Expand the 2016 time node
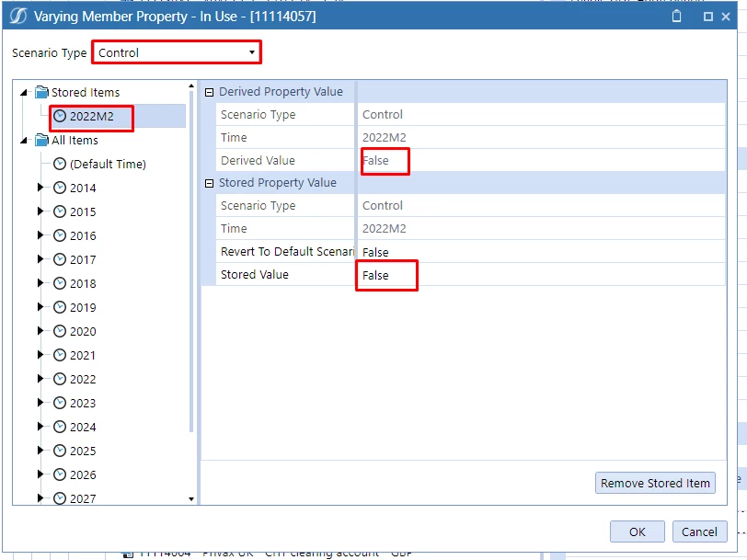 pos(40,235)
